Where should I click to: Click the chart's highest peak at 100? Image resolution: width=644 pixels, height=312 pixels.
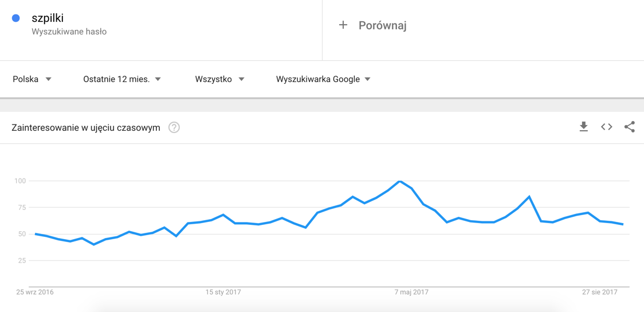tap(400, 181)
